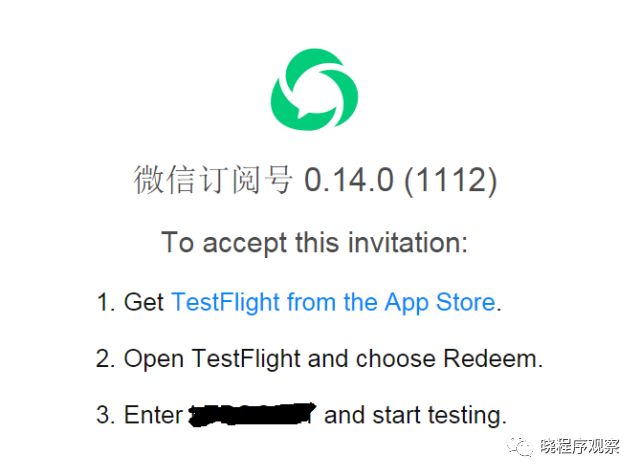The image size is (640, 475).
Task: Click Open TestFlight text in step two
Action: 212,360
